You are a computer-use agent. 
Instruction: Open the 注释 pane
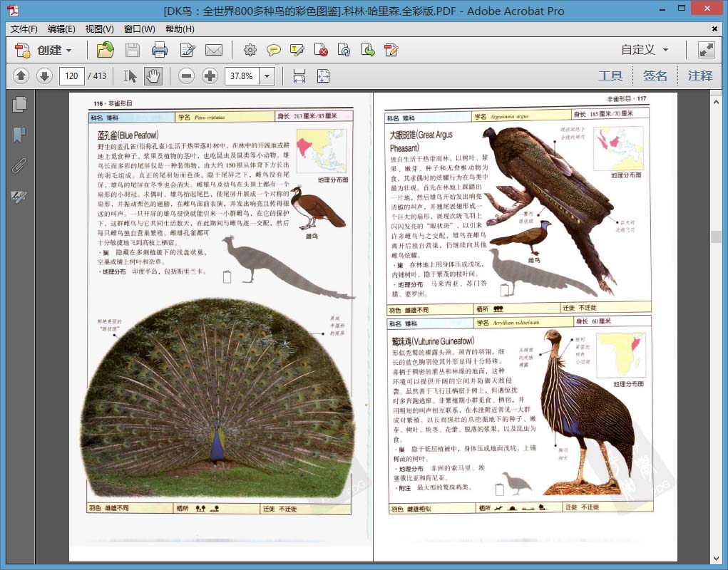tap(699, 76)
